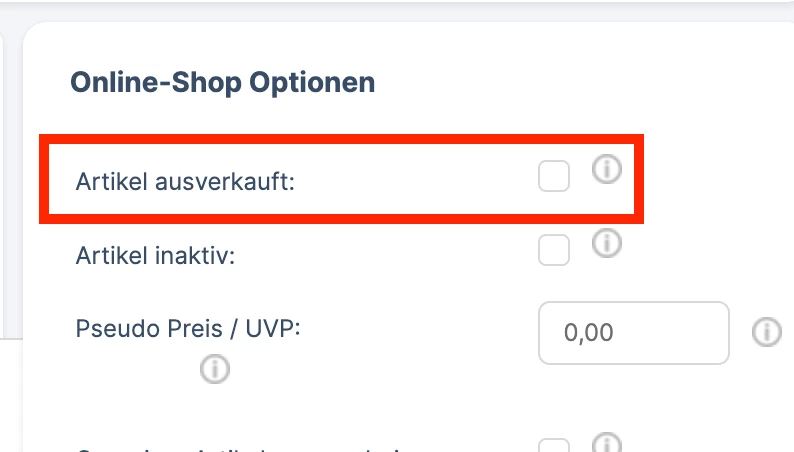Click the cut-off option label at bottom

(x=243, y=449)
